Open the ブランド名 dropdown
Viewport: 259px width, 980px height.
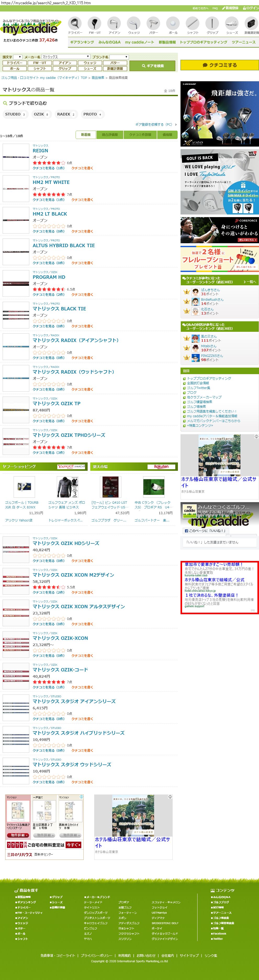(119, 57)
